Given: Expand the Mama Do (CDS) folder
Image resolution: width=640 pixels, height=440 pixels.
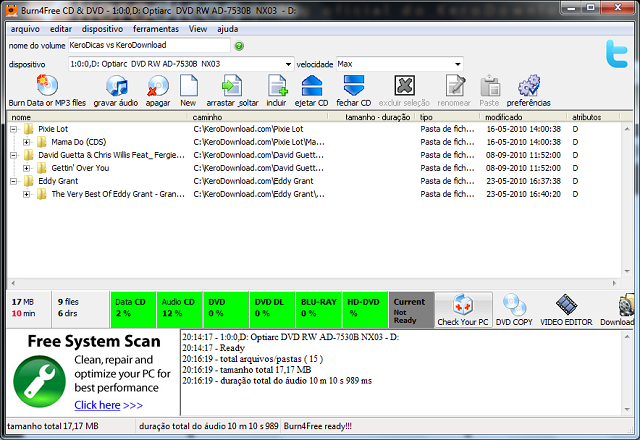Looking at the screenshot, I should (27, 142).
